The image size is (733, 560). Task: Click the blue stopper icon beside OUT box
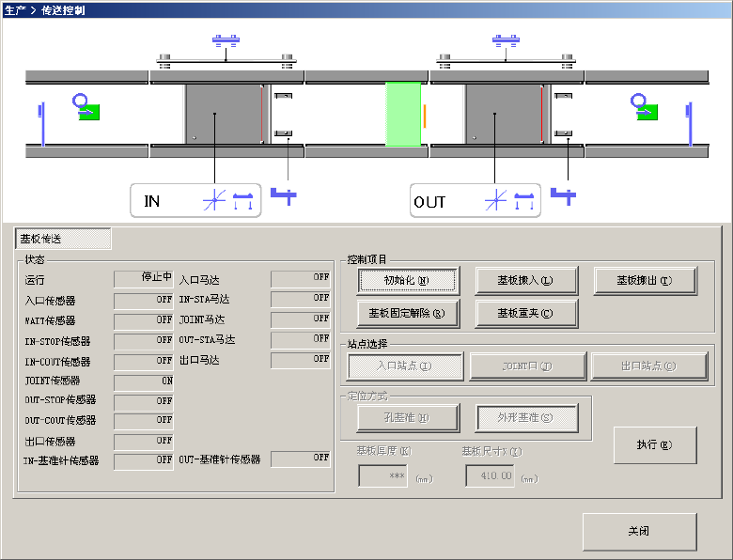click(x=563, y=195)
